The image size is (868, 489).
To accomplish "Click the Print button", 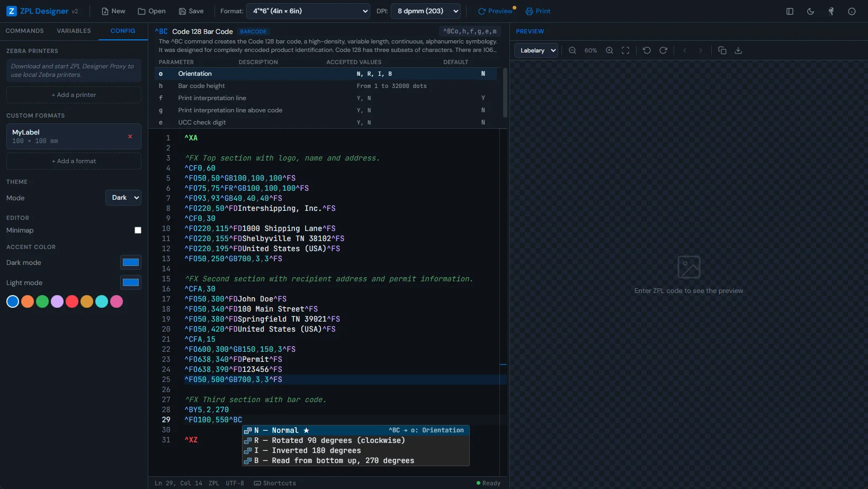I will pos(538,11).
